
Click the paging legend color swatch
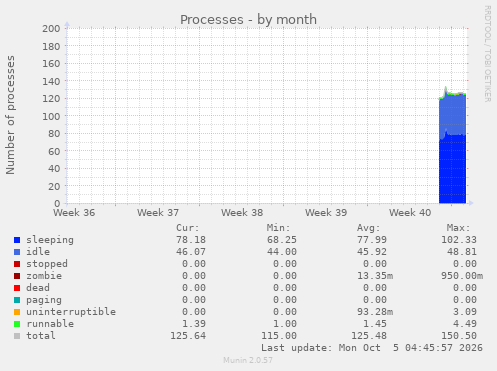click(x=17, y=300)
